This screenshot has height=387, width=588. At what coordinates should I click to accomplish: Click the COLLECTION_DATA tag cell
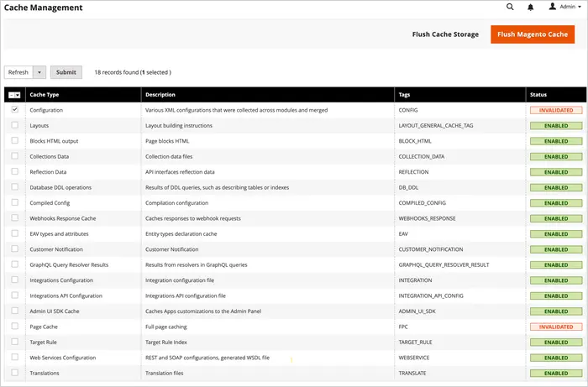tap(421, 157)
